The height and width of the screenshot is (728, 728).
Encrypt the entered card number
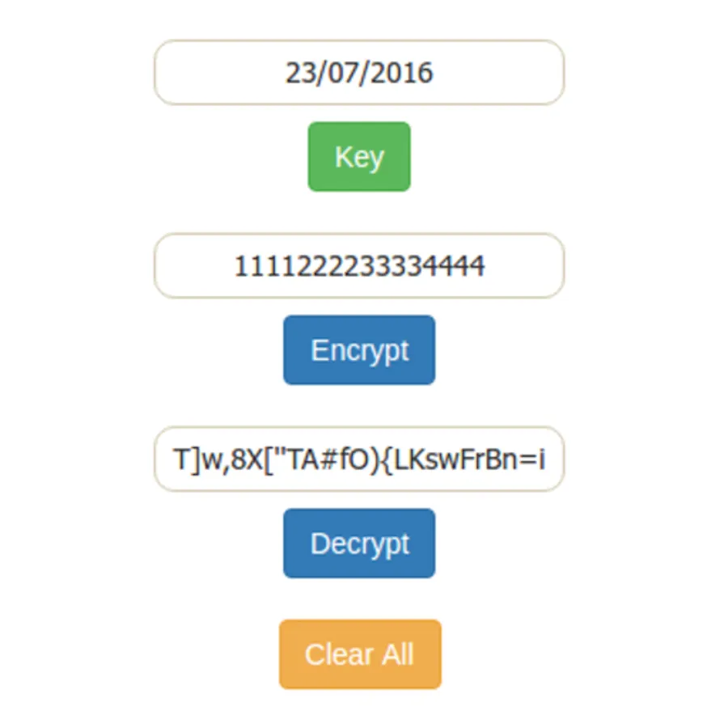(x=359, y=349)
